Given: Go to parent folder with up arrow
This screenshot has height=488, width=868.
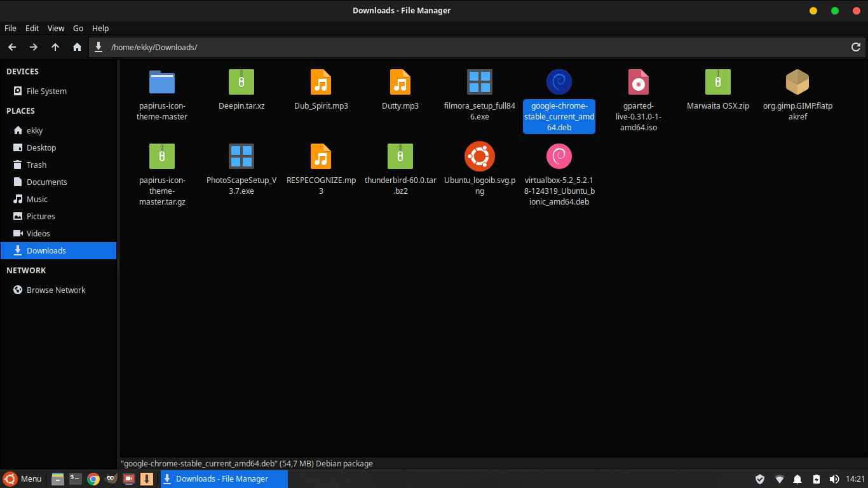Looking at the screenshot, I should coord(55,47).
